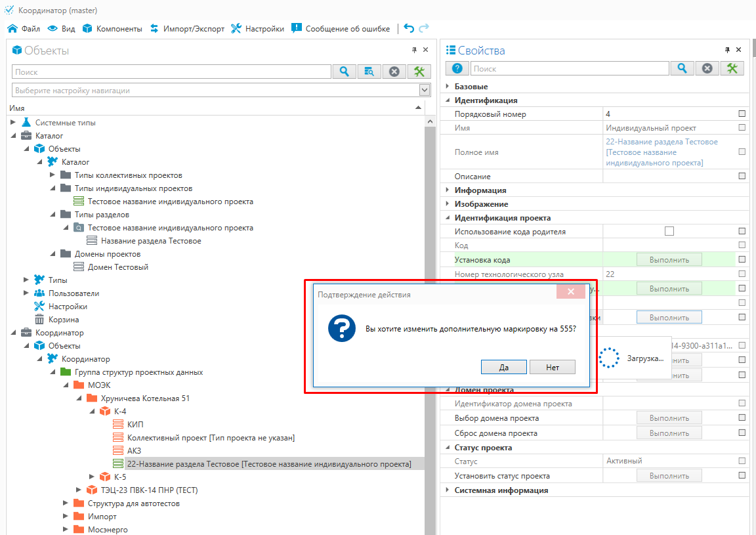Open the tools icon in Свойства panel
This screenshot has width=756, height=535.
point(732,68)
